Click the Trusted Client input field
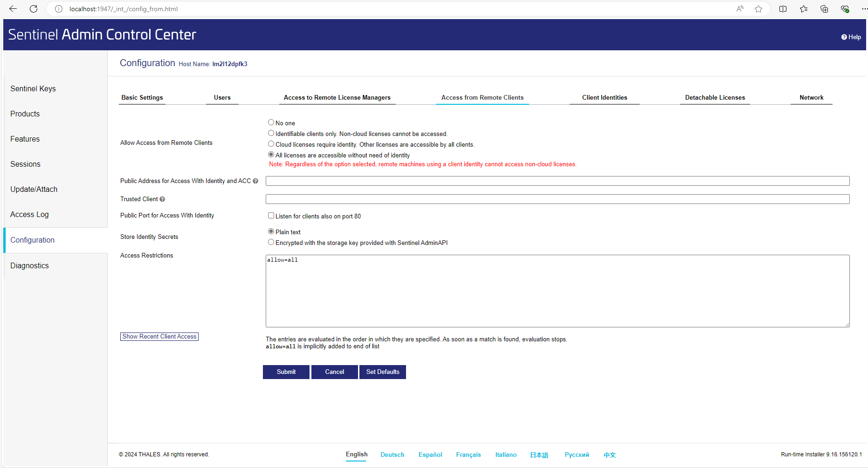Viewport: 868px width, 468px height. (x=558, y=199)
